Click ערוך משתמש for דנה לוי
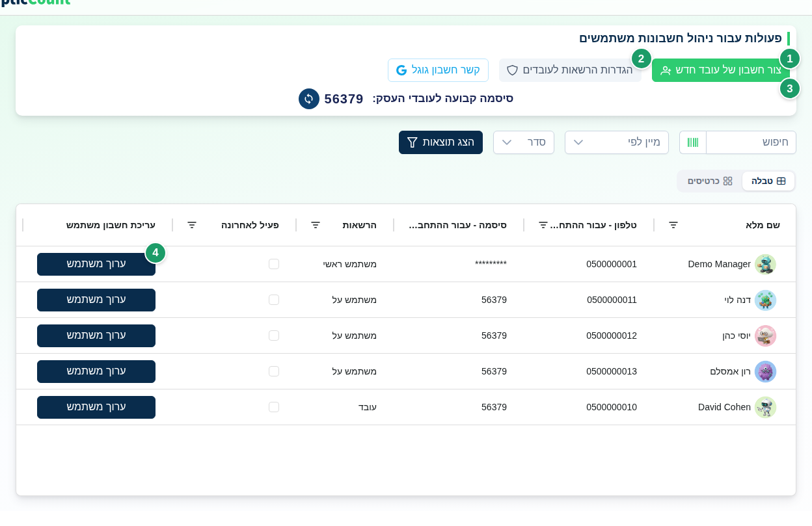This screenshot has width=812, height=526. coord(96,300)
